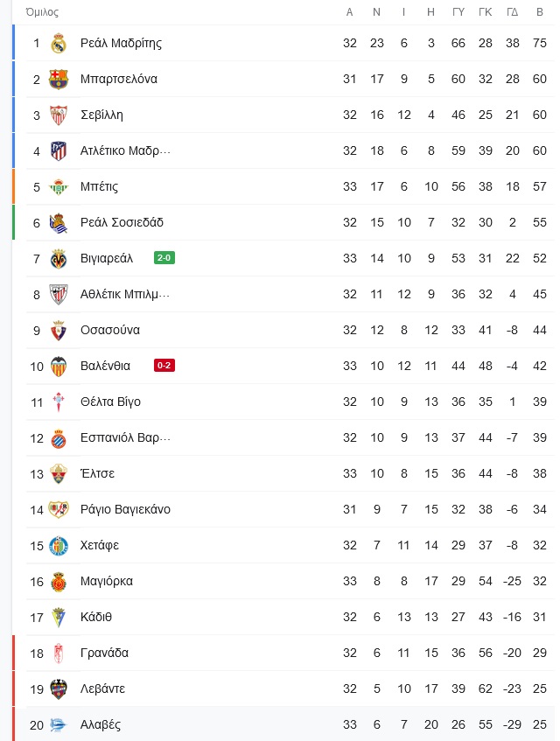The width and height of the screenshot is (560, 741).
Task: Click the Β points column header
Action: (x=540, y=12)
